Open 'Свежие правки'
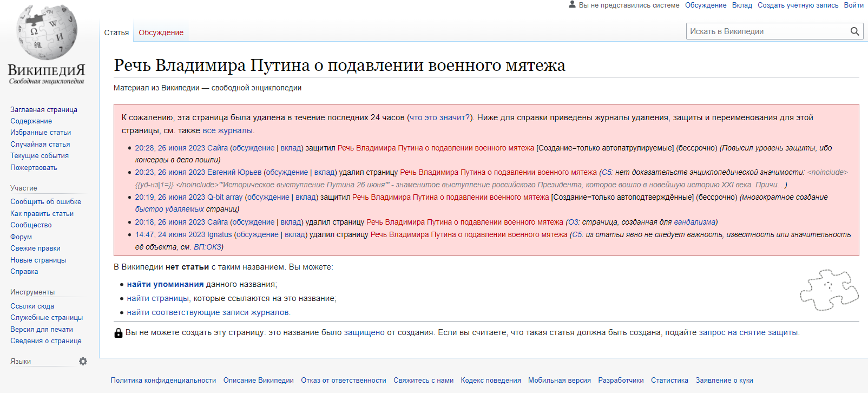The image size is (868, 393). [x=35, y=248]
